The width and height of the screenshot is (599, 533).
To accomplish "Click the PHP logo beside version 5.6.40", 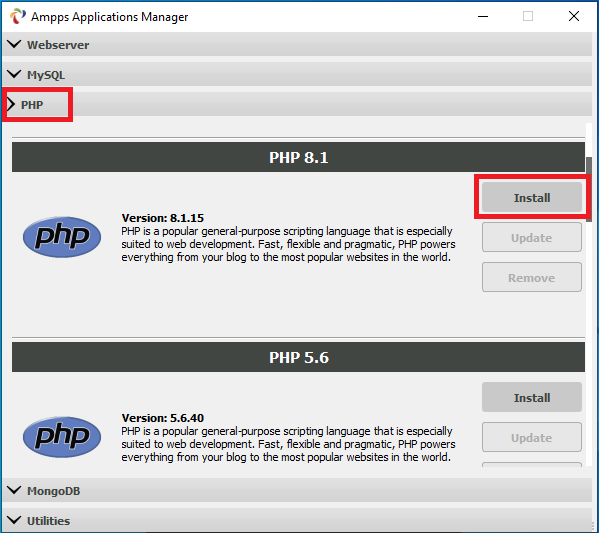I will pyautogui.click(x=62, y=437).
